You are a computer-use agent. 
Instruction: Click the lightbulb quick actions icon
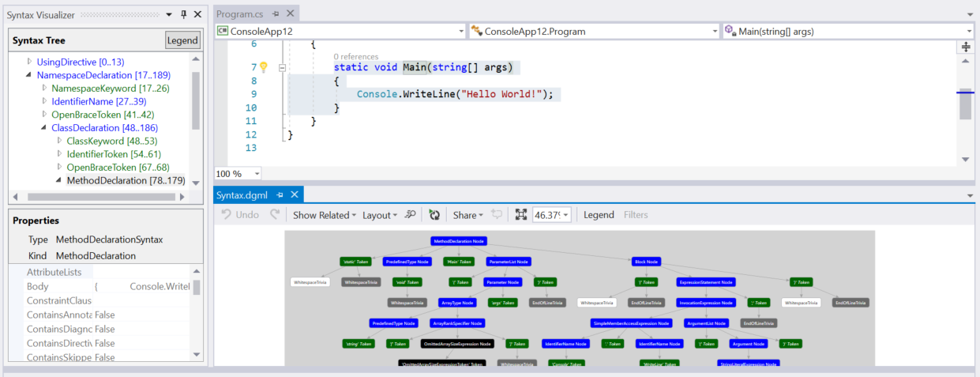click(264, 68)
